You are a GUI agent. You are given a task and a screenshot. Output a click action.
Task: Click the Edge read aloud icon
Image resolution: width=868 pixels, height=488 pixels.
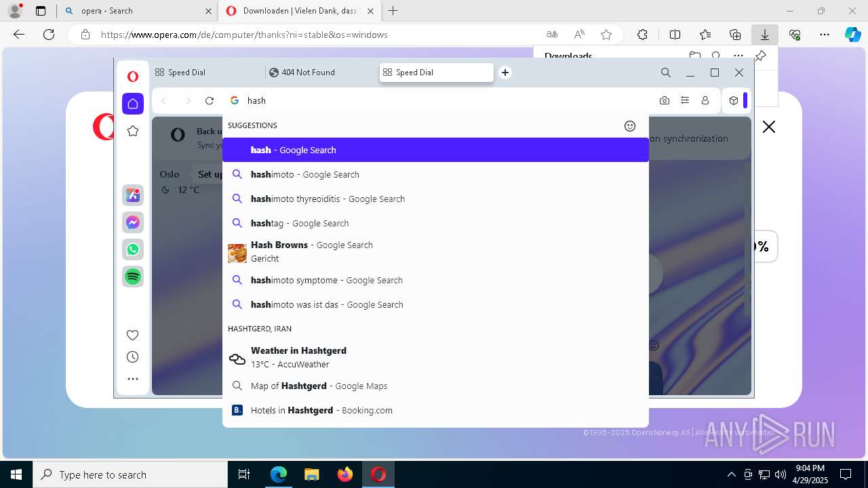tap(579, 35)
